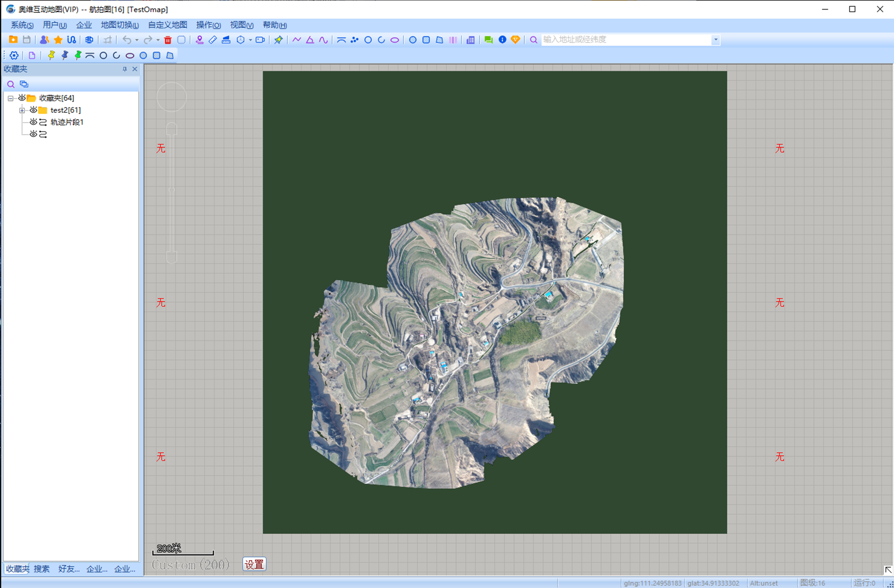The height and width of the screenshot is (588, 894).
Task: Click the blue info circle icon
Action: [x=502, y=40]
